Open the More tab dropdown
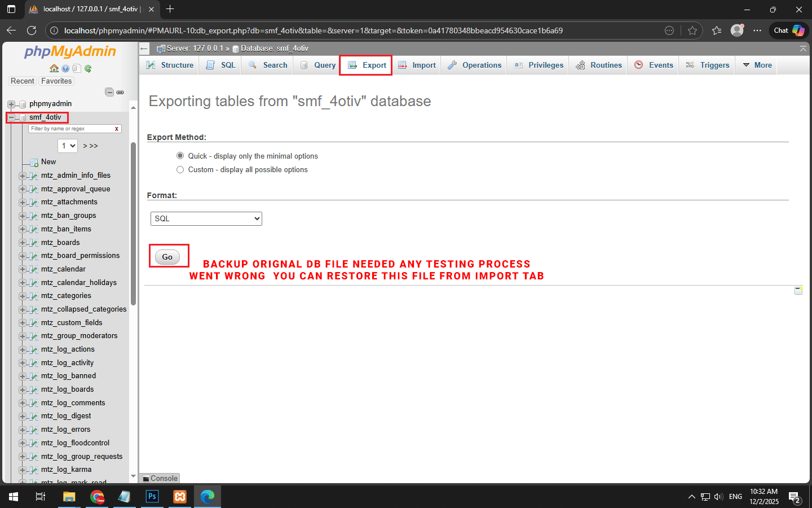The image size is (812, 508). 757,65
